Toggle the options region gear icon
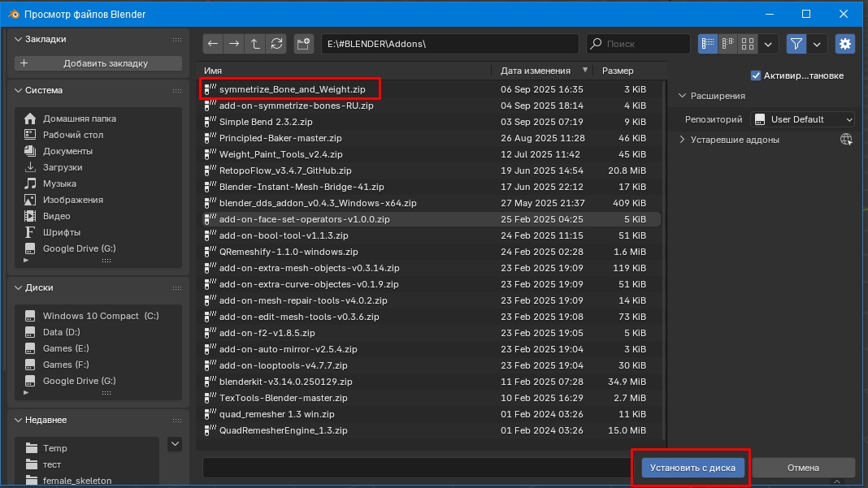Screen dimensions: 868x488 [844, 44]
